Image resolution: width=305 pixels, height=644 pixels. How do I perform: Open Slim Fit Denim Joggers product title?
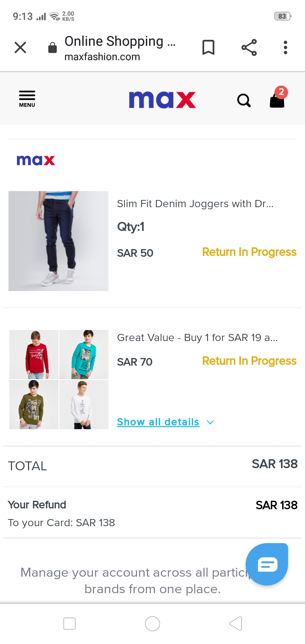coord(195,204)
